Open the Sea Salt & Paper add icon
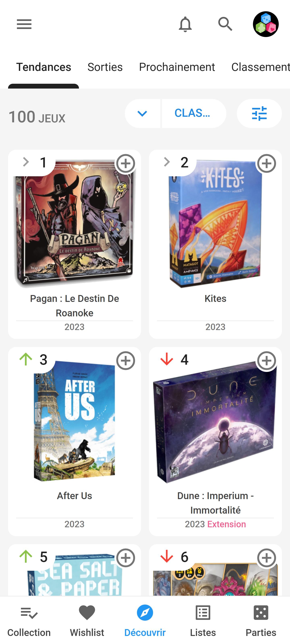This screenshot has width=290, height=644. coord(126,558)
